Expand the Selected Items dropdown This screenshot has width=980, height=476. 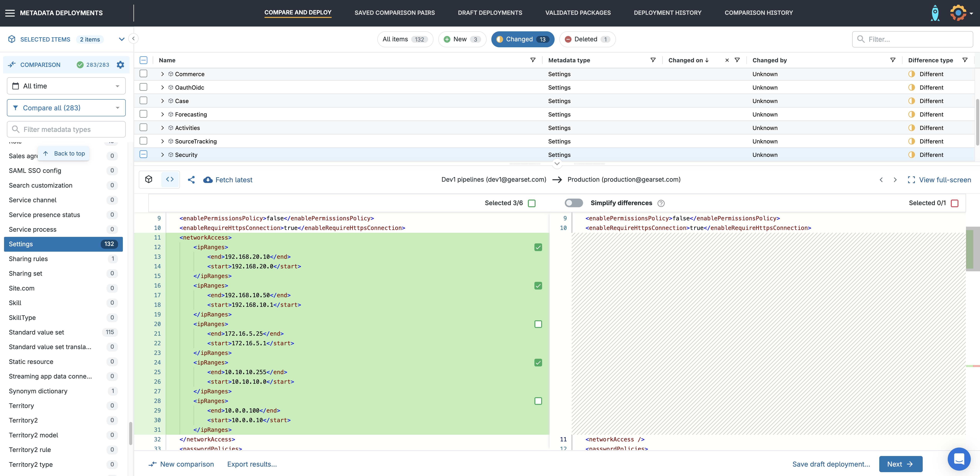pyautogui.click(x=122, y=39)
